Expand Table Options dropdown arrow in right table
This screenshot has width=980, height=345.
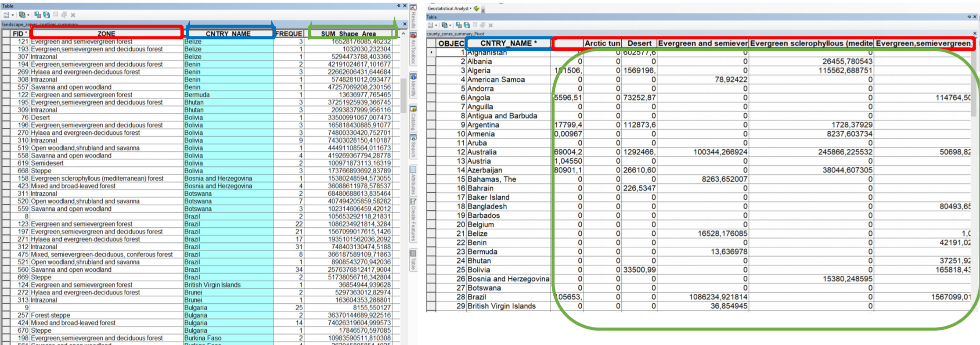436,25
